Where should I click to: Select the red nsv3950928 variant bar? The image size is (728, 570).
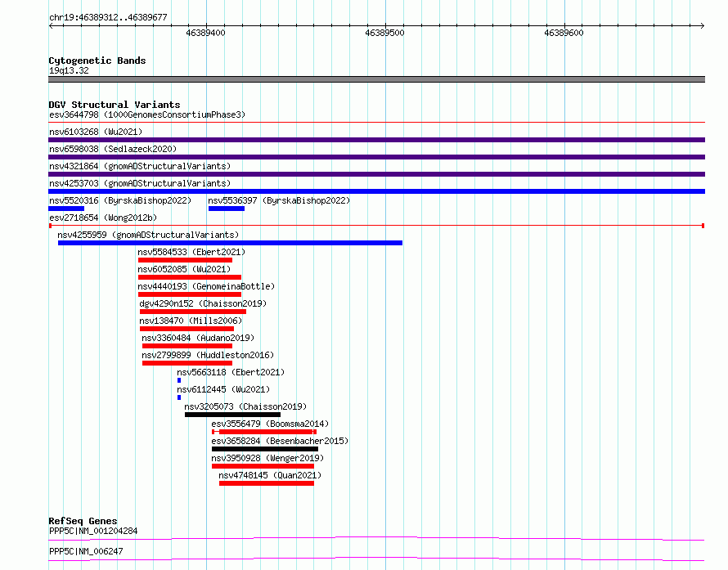click(x=263, y=466)
